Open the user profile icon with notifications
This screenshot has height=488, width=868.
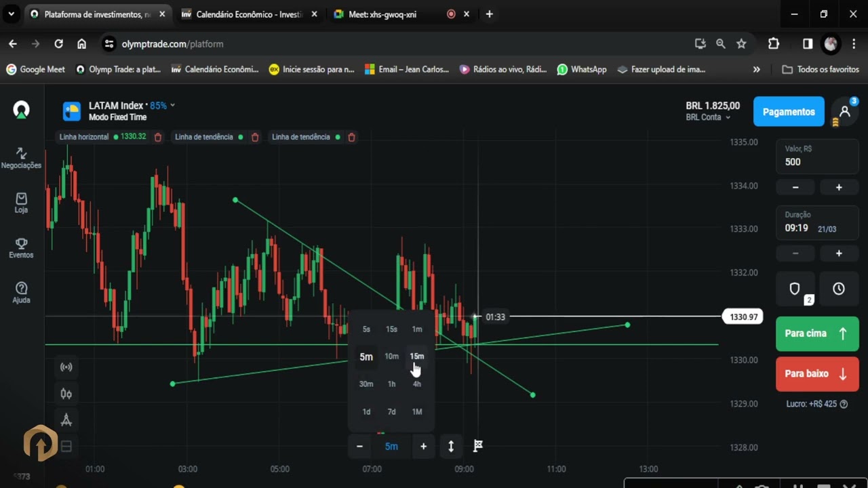(845, 111)
